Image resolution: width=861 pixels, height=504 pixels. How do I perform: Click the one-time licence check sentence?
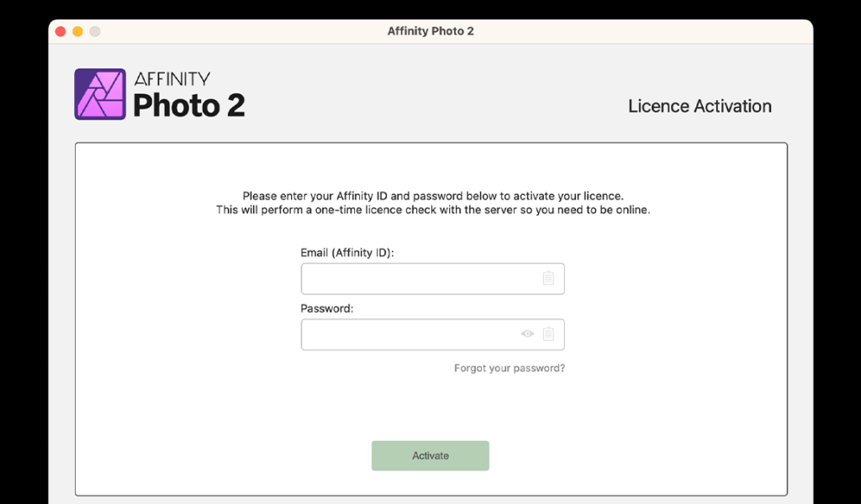[x=433, y=210]
